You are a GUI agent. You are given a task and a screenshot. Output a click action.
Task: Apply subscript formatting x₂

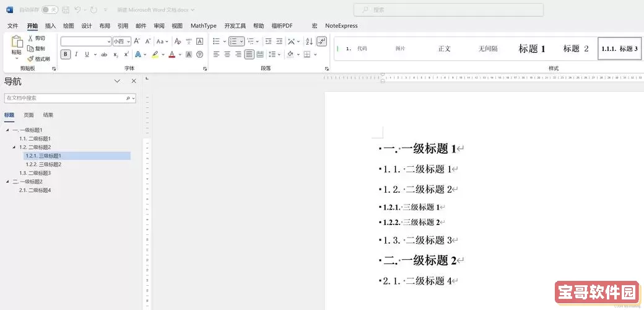click(x=116, y=55)
